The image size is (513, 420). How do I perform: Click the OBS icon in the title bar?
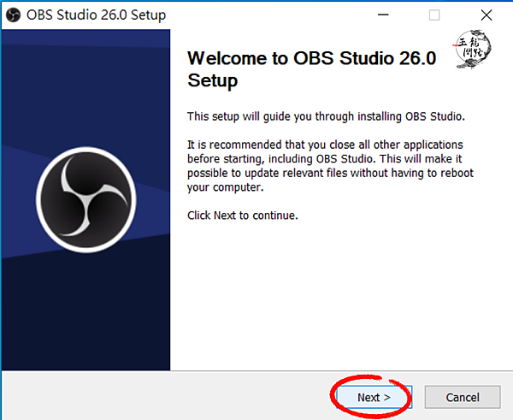coord(15,15)
